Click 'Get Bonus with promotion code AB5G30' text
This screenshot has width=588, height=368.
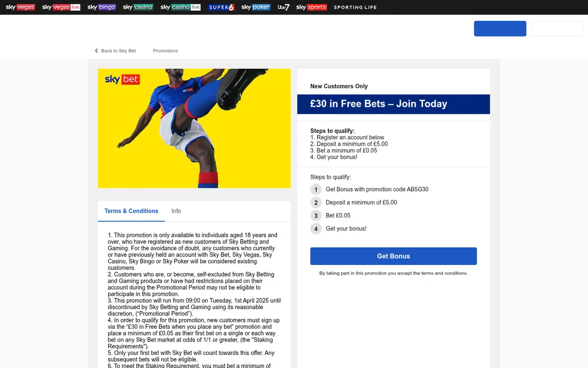click(377, 189)
